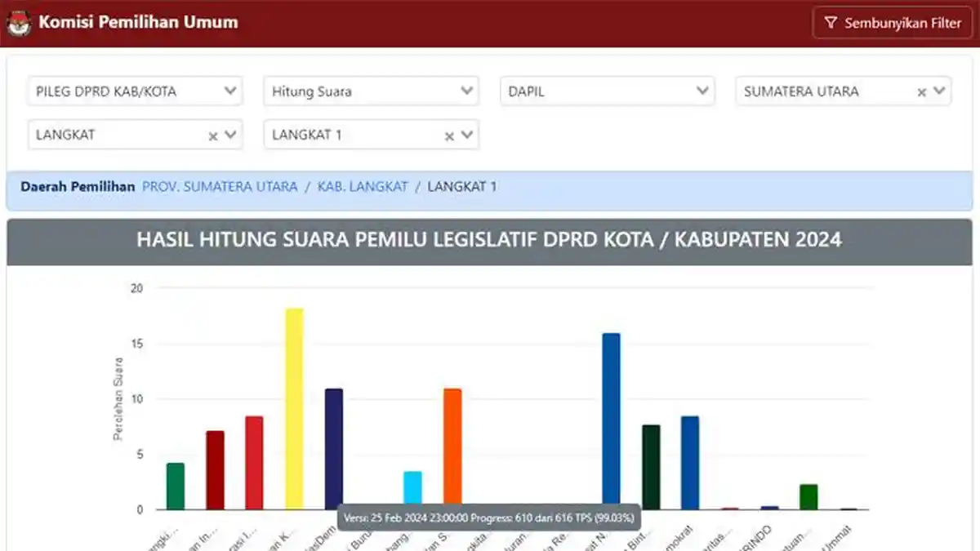
Task: Select the tallest yellow vote bar
Action: [293, 408]
